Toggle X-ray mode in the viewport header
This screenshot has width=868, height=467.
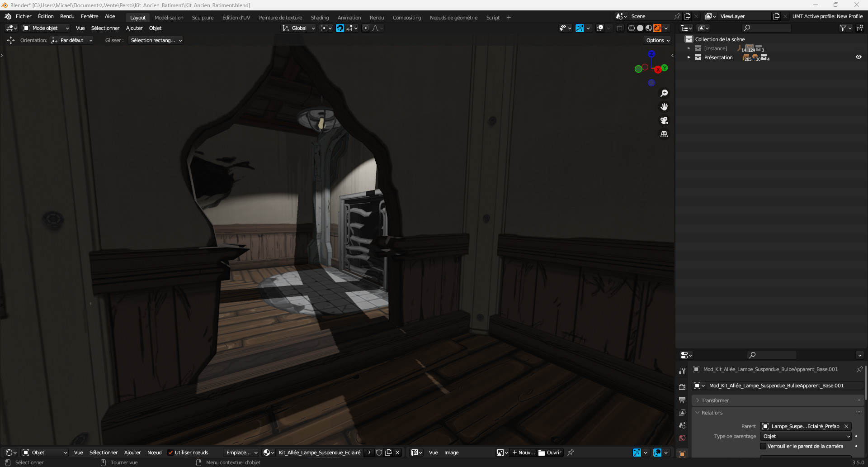pyautogui.click(x=620, y=28)
